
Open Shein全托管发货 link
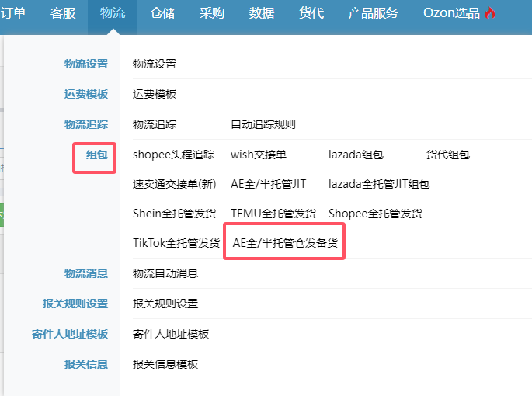[x=175, y=214]
